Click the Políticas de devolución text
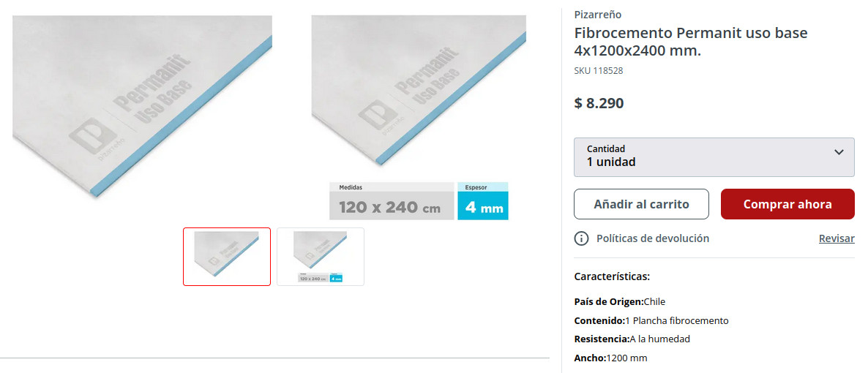 coord(653,238)
